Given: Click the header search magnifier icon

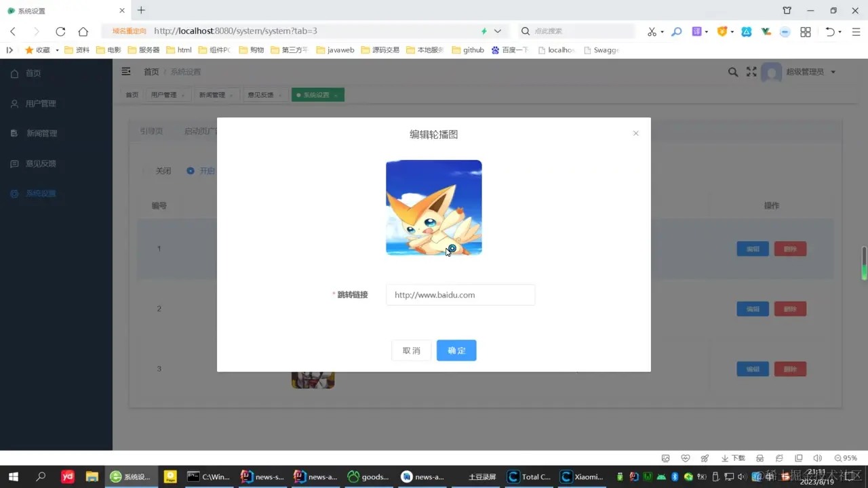Looking at the screenshot, I should coord(733,72).
